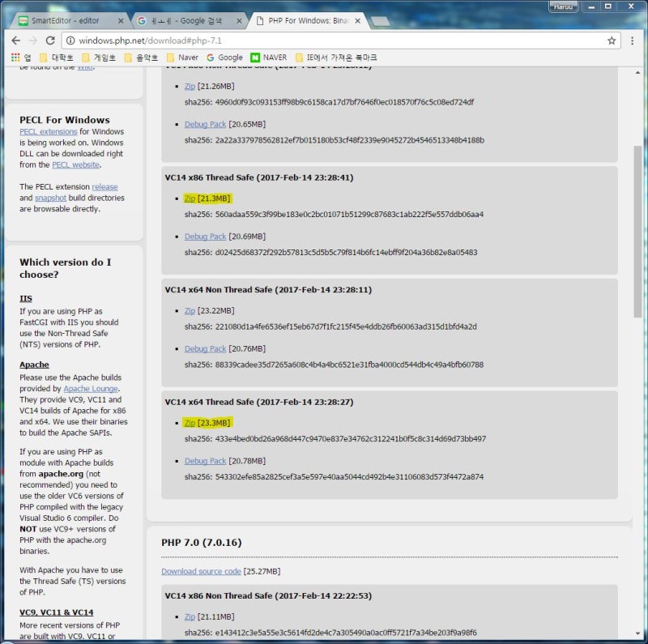
Task: Click the scrollbar up arrow
Action: coord(637,72)
